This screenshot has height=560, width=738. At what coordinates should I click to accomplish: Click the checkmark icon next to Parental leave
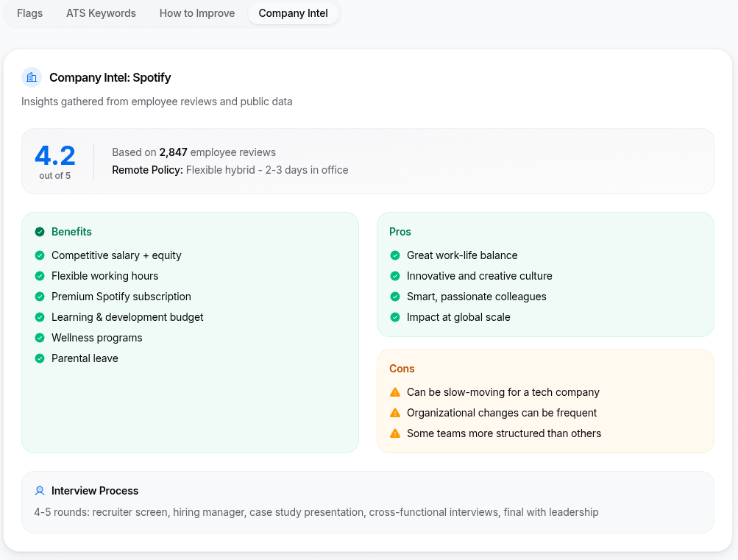pos(39,358)
